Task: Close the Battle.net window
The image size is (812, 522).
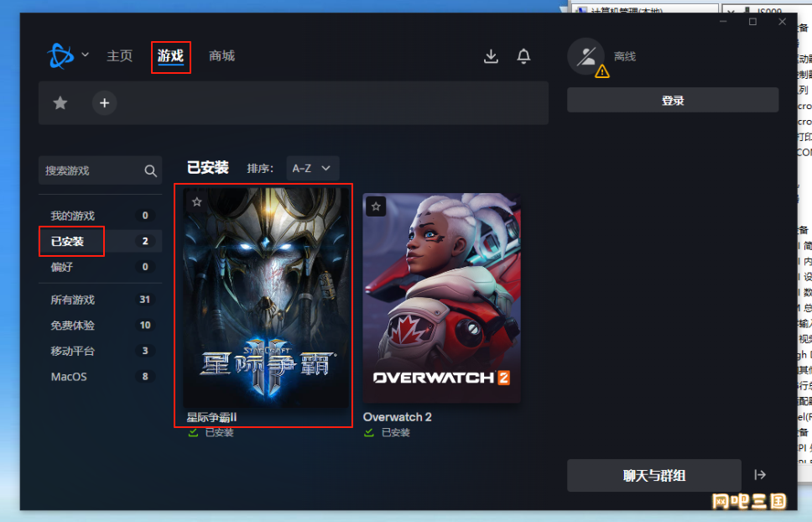Action: tap(783, 21)
